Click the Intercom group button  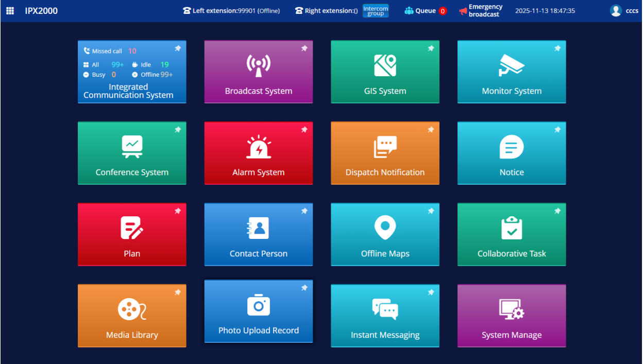click(376, 11)
